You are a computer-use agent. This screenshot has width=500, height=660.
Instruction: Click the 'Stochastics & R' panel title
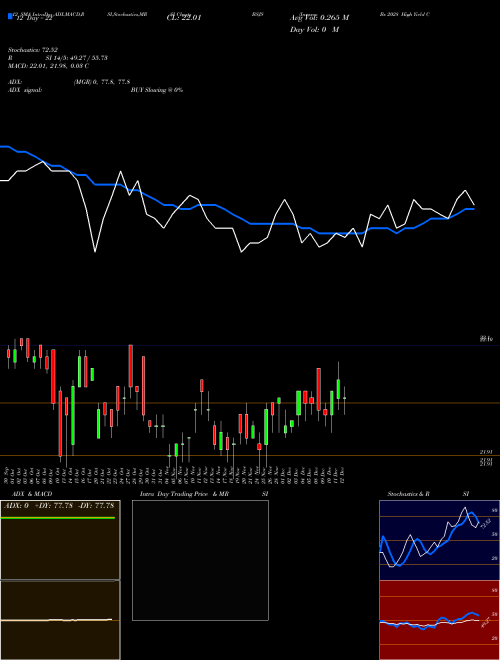pos(408,494)
